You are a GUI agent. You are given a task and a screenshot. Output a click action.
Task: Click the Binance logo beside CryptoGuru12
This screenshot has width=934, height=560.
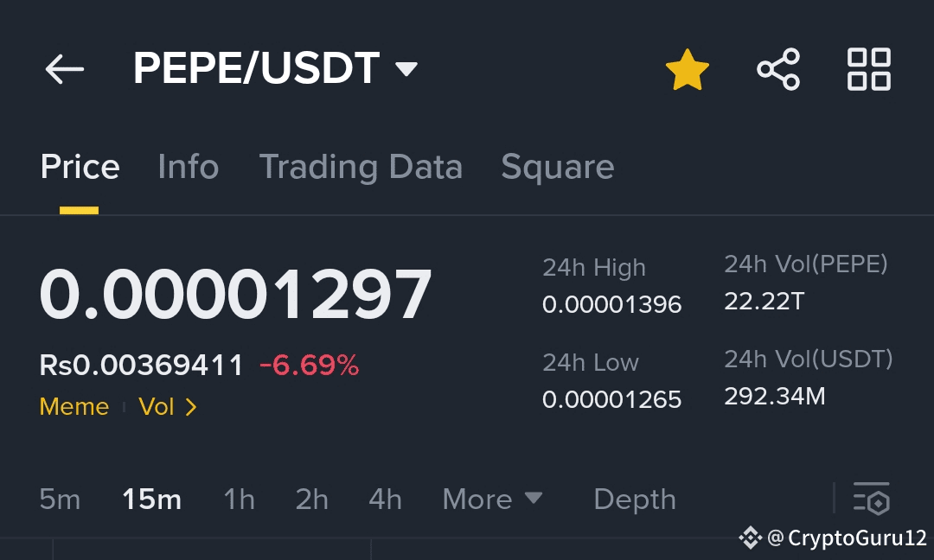pos(751,538)
